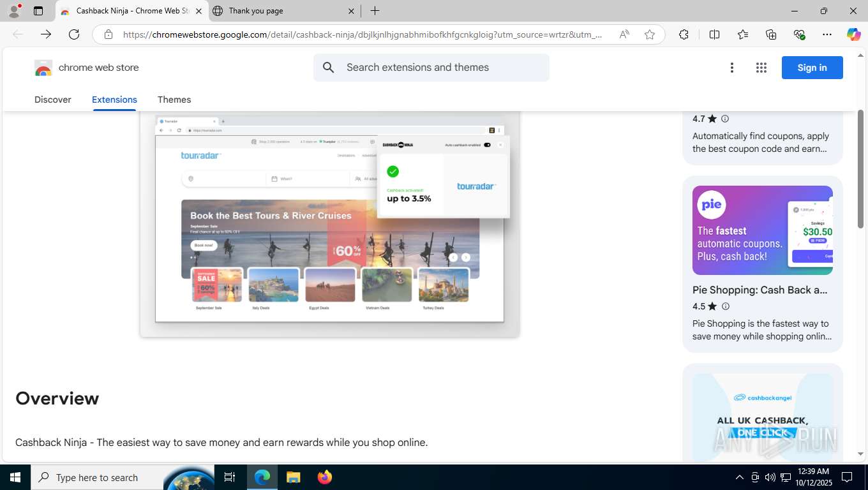View rating info for 4.7 extension
This screenshot has height=490, width=868.
click(x=724, y=119)
